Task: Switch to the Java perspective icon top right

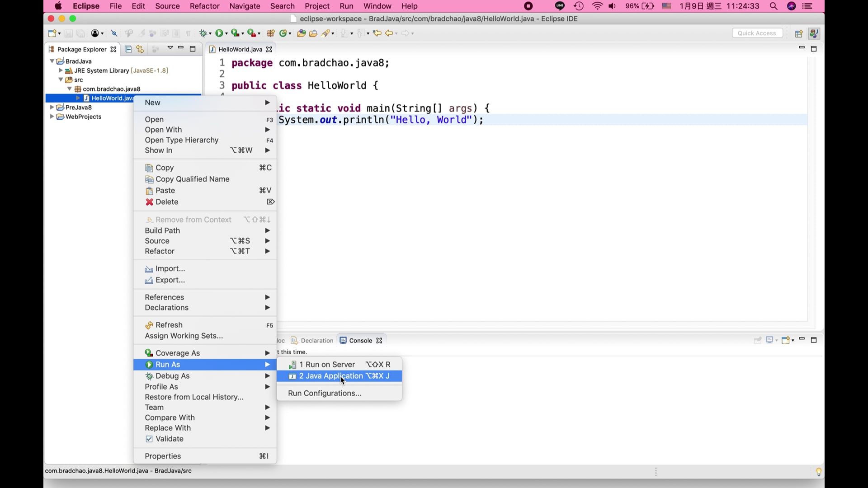Action: 814,33
